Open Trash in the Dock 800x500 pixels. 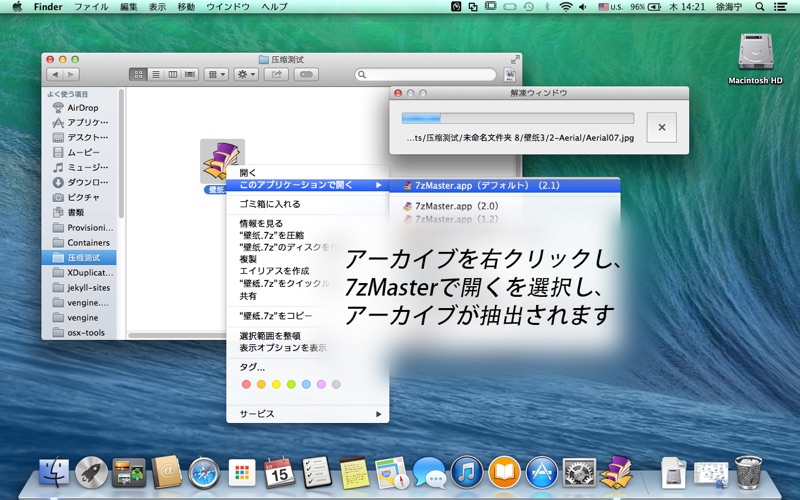748,472
